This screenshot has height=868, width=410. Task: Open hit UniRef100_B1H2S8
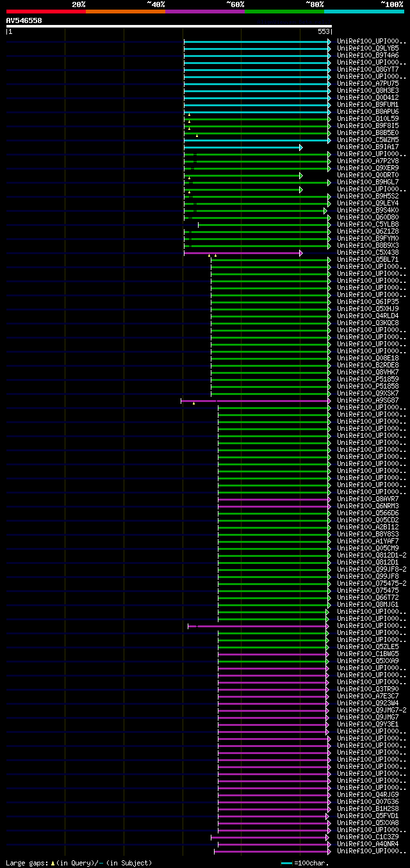[x=368, y=808]
